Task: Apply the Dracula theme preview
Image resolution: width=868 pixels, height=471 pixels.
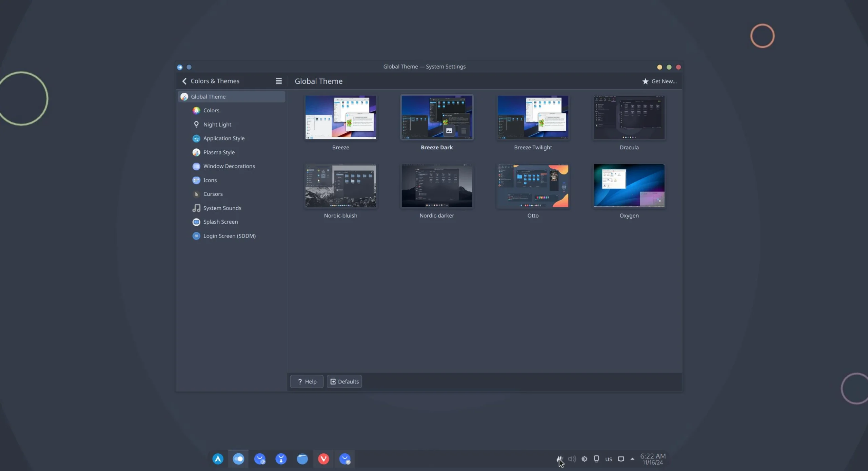Action: click(629, 117)
